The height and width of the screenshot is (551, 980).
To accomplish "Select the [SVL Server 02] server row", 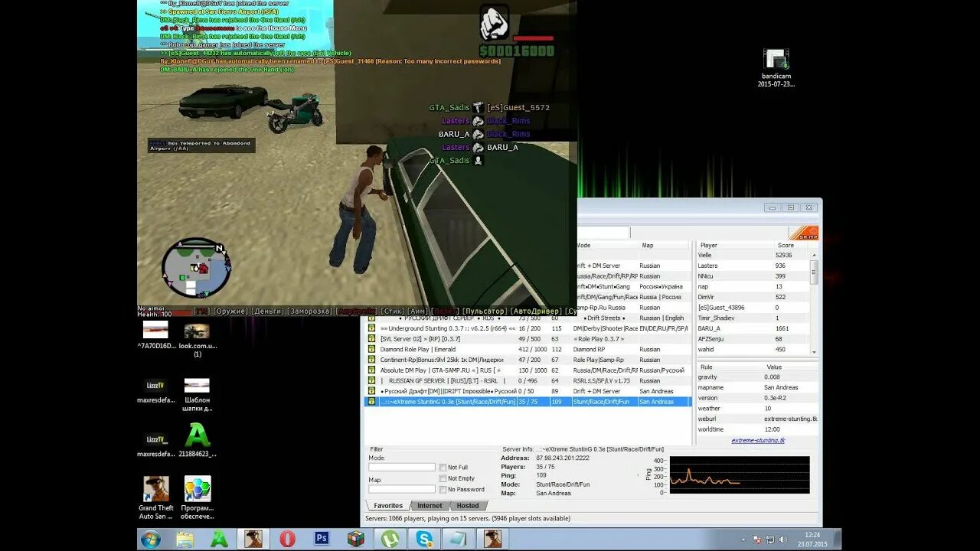I will click(528, 339).
